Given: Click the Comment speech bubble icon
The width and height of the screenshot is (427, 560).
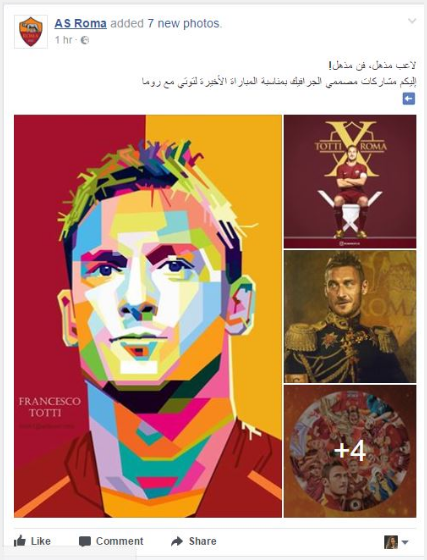Looking at the screenshot, I should click(85, 541).
